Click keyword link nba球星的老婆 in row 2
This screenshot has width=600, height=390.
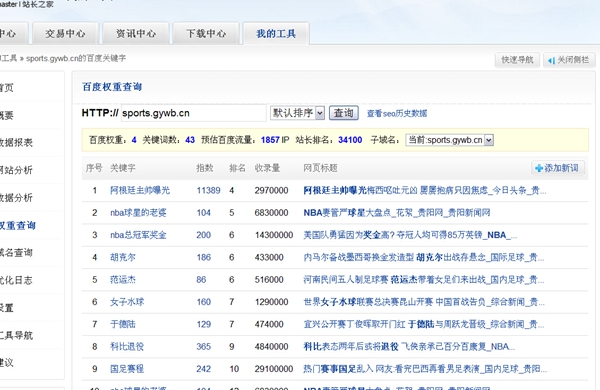(x=138, y=212)
